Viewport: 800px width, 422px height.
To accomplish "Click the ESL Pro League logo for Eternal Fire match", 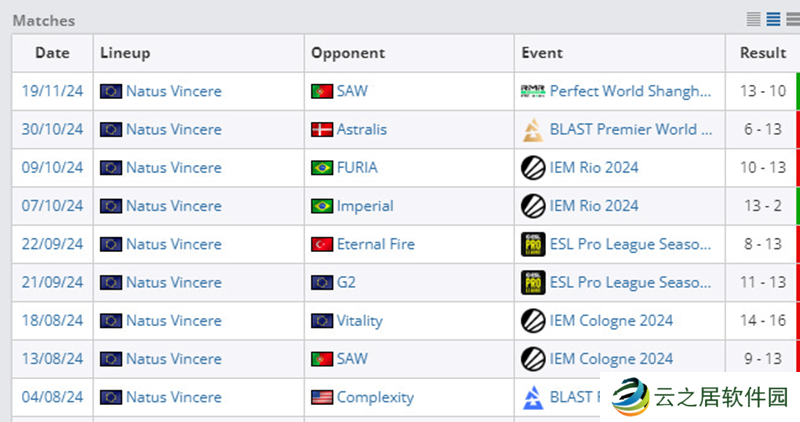I will (x=533, y=244).
